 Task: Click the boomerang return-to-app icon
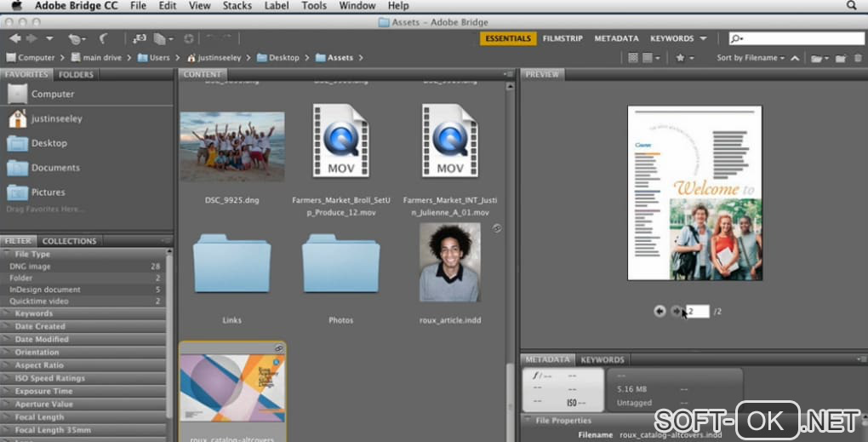point(103,39)
